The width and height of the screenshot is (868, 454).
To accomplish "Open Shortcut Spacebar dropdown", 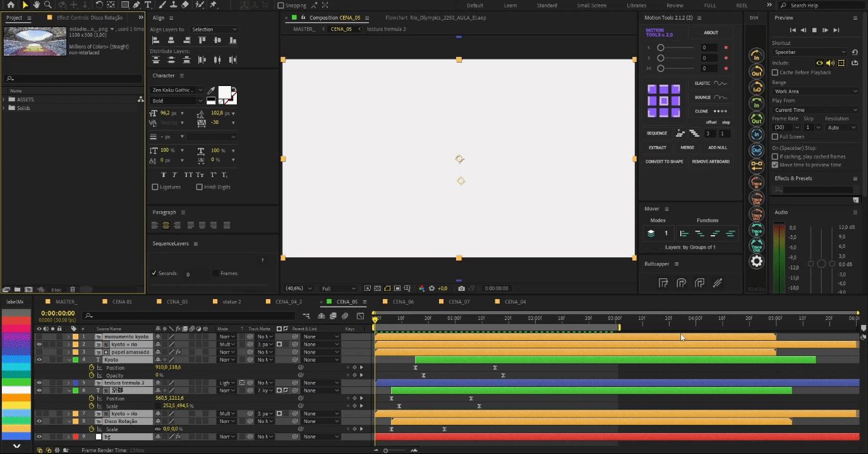I will (811, 52).
